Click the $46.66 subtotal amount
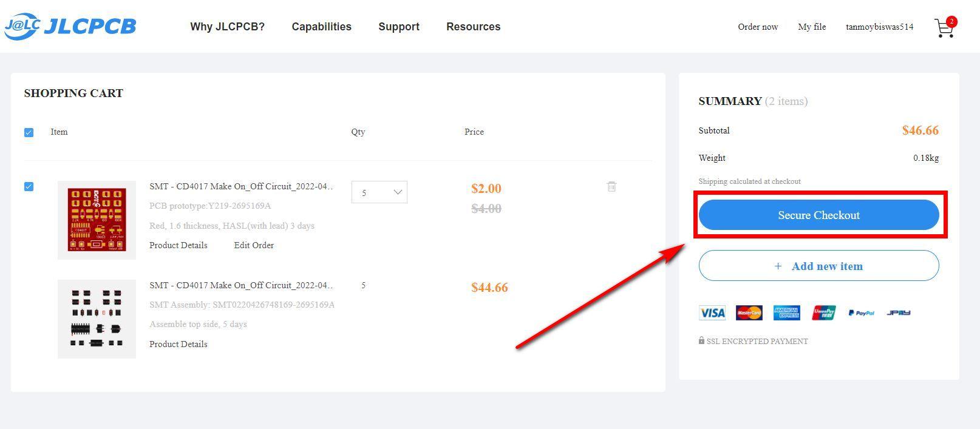980x429 pixels. 920,130
